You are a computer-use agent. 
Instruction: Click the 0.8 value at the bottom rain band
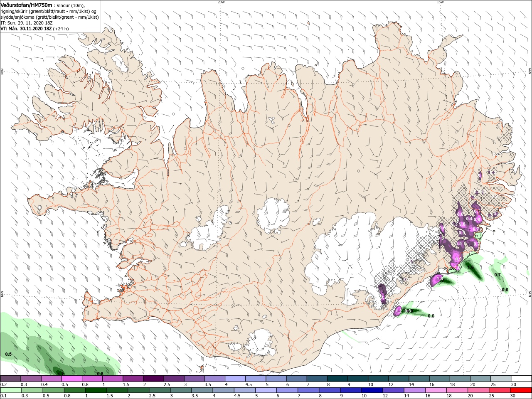coord(100,374)
